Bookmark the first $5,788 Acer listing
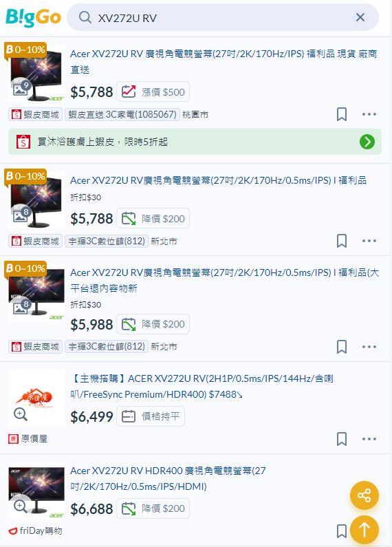392x547 pixels. 342,114
